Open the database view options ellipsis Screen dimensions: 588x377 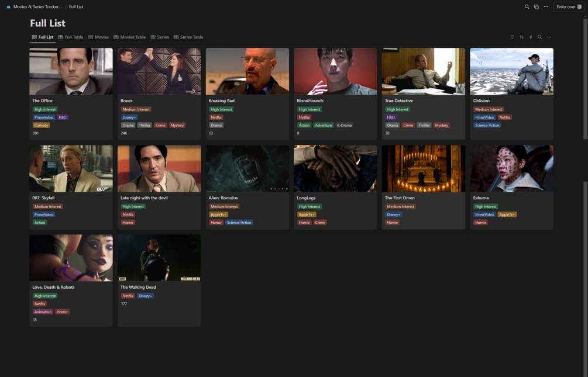pyautogui.click(x=549, y=37)
